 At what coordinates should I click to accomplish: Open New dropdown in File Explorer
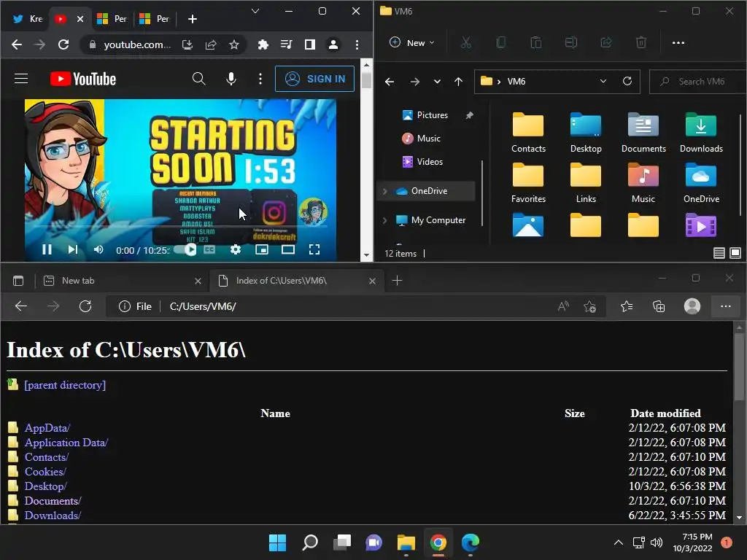411,43
